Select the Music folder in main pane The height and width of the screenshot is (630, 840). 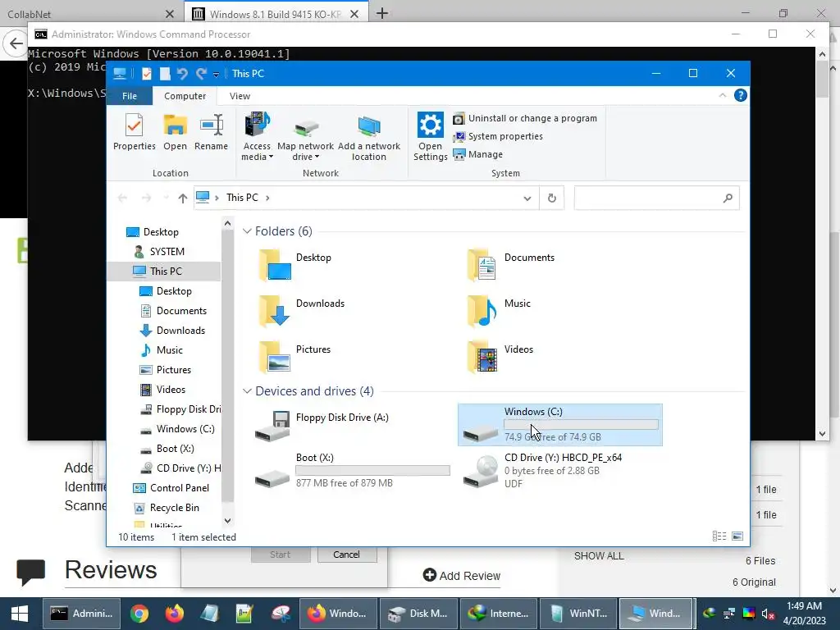(499, 311)
